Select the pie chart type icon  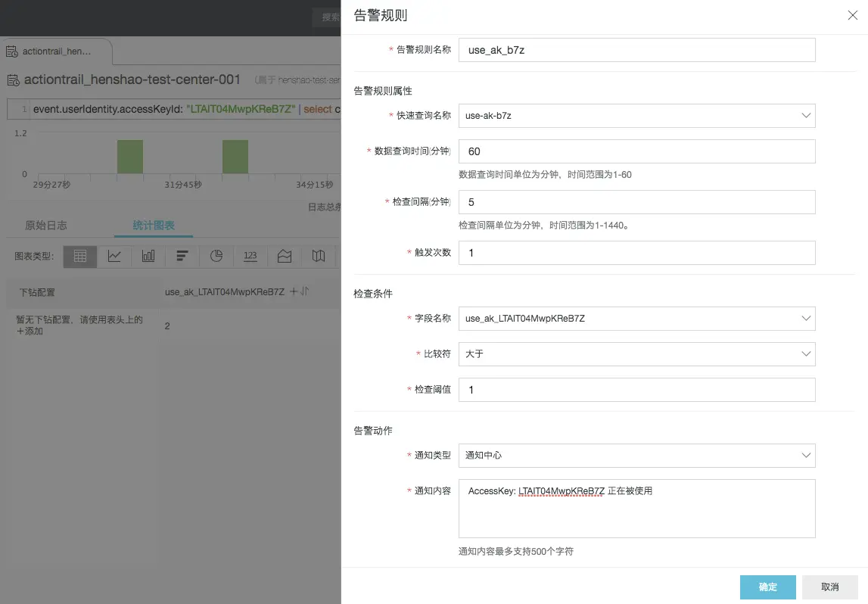216,257
